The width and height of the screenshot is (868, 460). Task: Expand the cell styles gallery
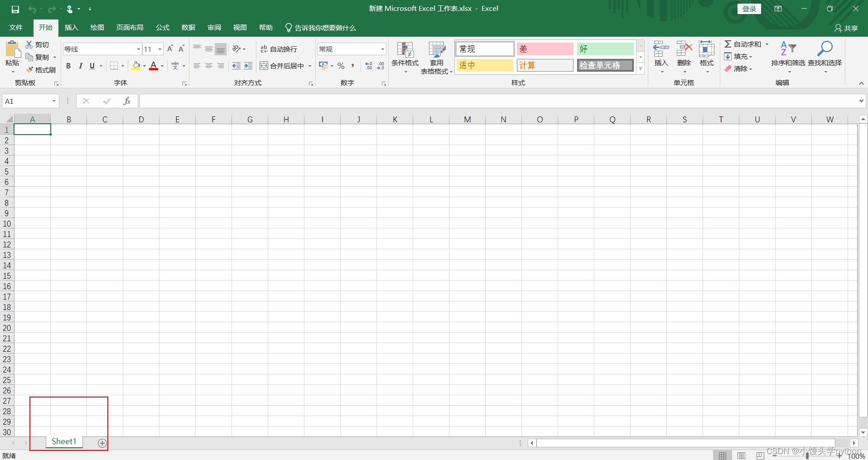[x=641, y=68]
